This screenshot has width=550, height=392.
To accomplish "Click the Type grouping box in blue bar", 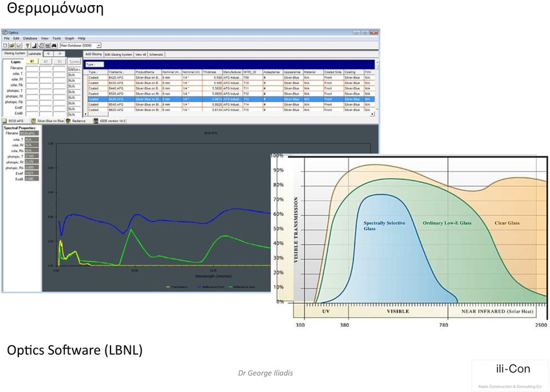I will coord(95,65).
